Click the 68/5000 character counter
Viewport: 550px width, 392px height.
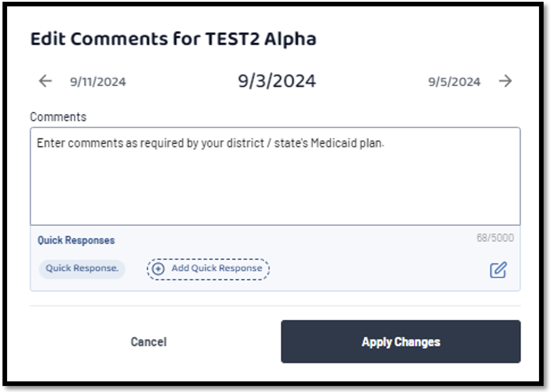coord(495,237)
